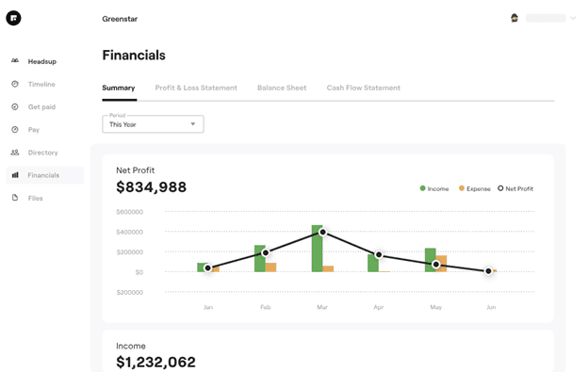Screen dimensions: 588x372
Task: Click the $1,232,062 income value
Action: [155, 362]
